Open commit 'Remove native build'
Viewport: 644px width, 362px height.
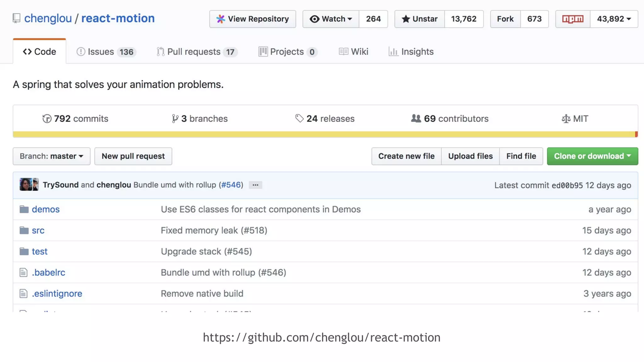(x=202, y=293)
